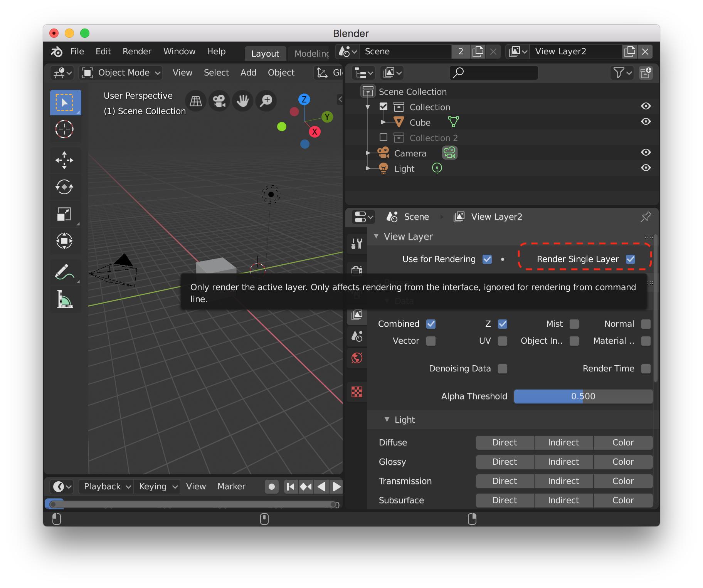Toggle orthographic grid view button
Screen dimensions: 703x588
(x=196, y=101)
